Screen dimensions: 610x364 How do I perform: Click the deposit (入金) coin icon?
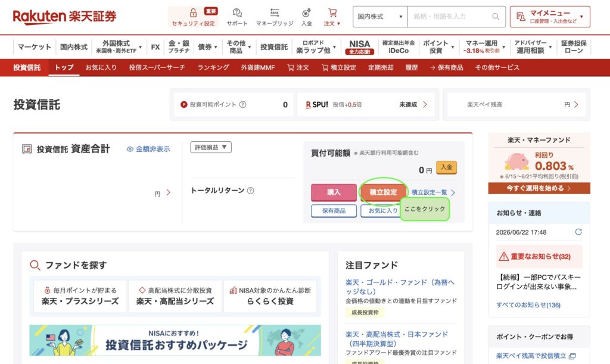pyautogui.click(x=307, y=13)
